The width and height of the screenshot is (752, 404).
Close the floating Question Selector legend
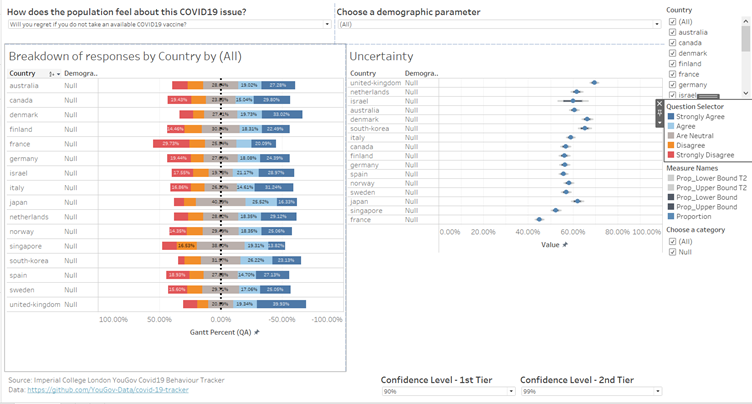coord(659,104)
